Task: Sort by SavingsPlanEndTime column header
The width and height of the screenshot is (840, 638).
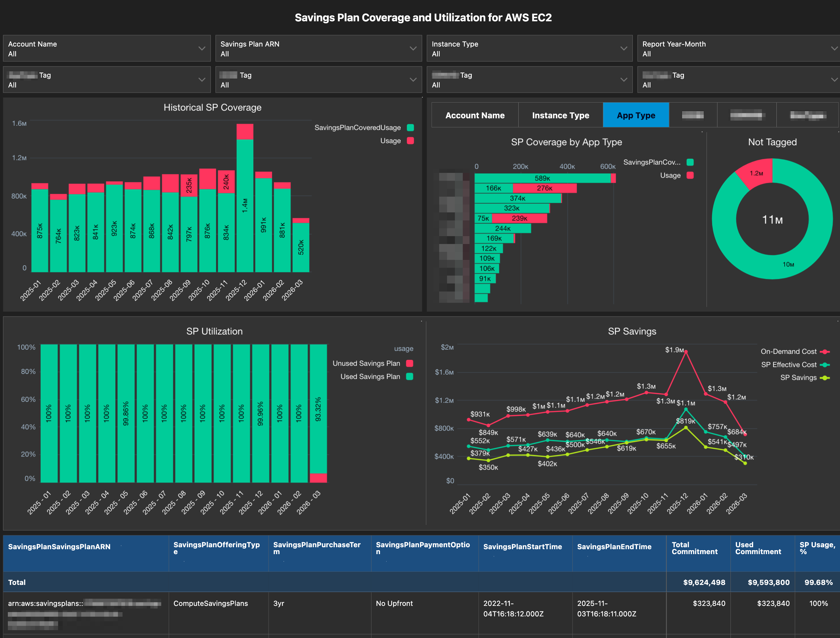Action: coord(619,553)
